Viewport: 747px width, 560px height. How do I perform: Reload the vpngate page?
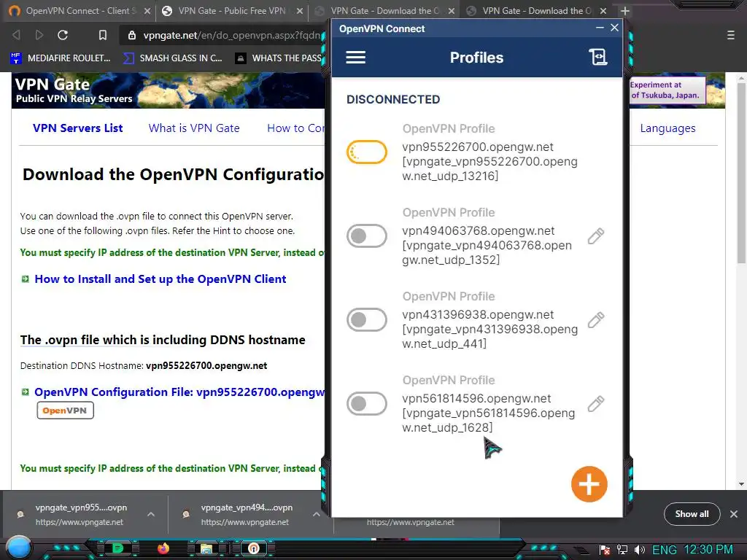[63, 35]
